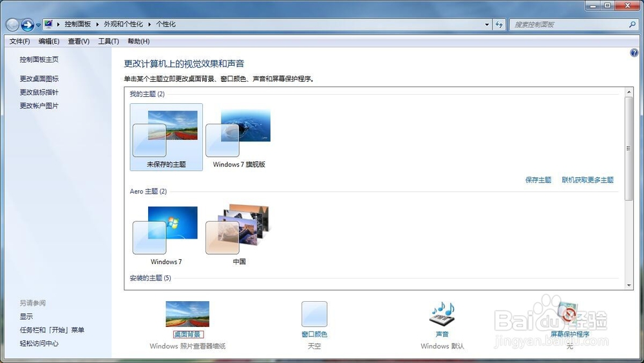Click the 桌面背景 text link
Image resolution: width=644 pixels, height=363 pixels.
187,334
